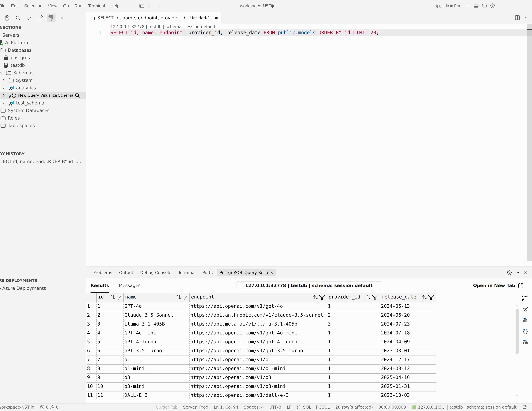Click the editor vertical scrollbar
The image size is (532, 411).
pyautogui.click(x=530, y=142)
